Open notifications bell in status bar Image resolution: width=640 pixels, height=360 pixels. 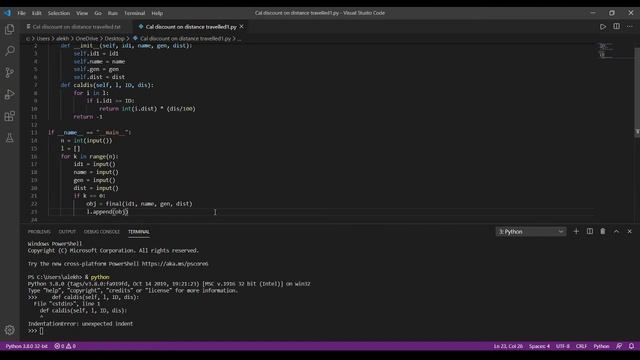[x=631, y=346]
